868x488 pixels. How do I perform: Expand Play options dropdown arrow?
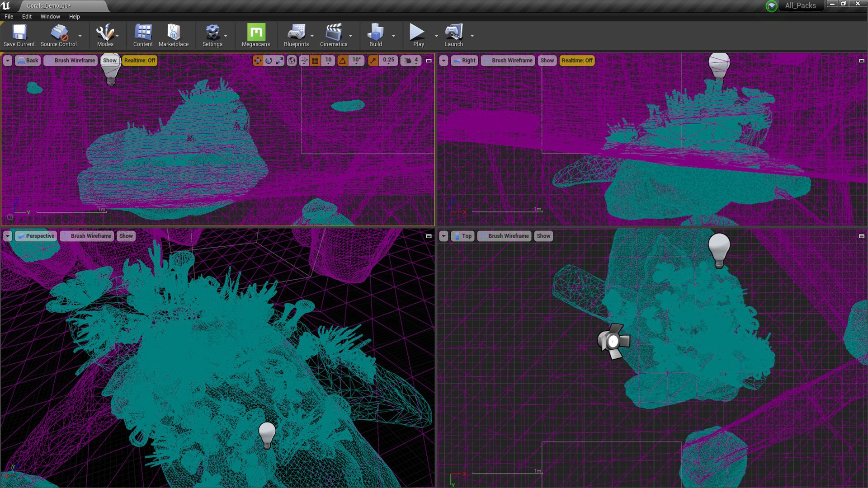[x=436, y=36]
